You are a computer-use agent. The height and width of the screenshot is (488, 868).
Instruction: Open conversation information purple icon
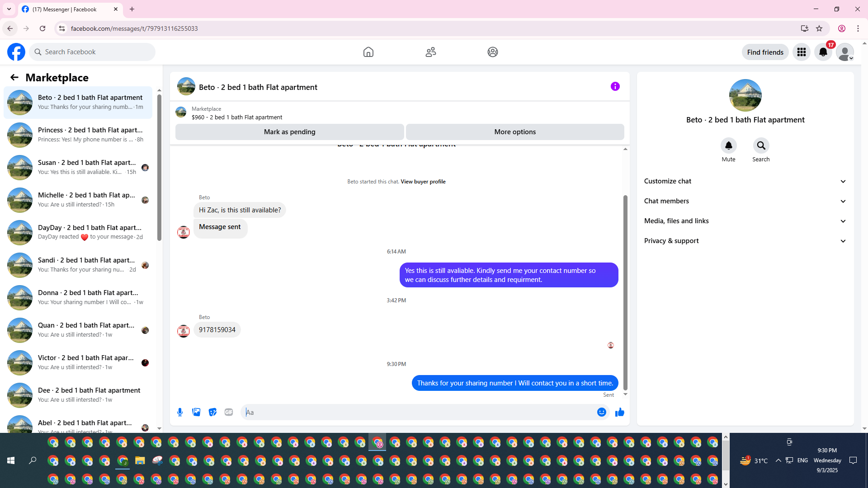615,86
